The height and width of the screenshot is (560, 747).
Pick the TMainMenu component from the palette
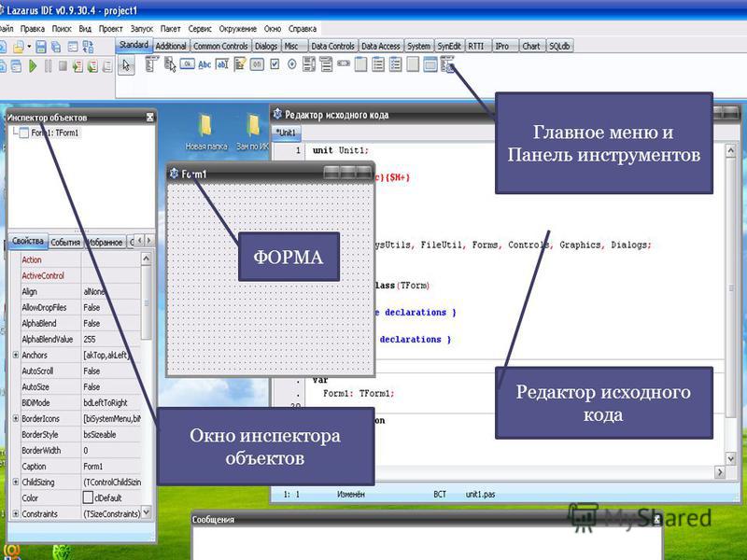coord(151,63)
